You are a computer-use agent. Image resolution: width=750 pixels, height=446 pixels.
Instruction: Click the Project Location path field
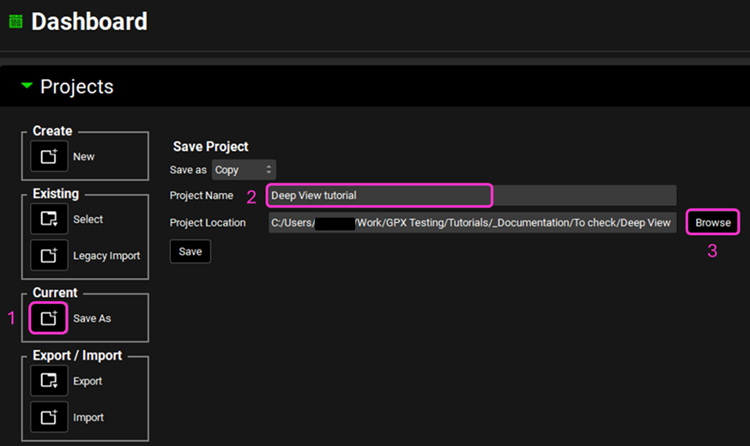pos(471,222)
